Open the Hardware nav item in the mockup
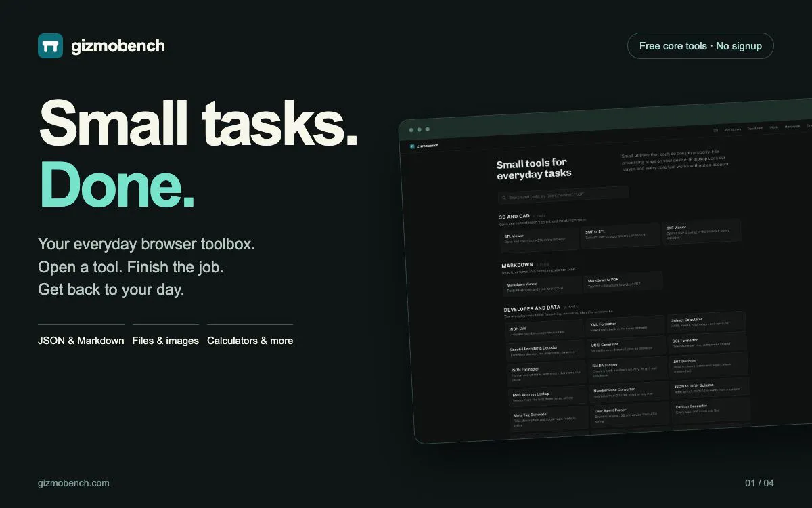Image resolution: width=812 pixels, height=508 pixels. [x=792, y=126]
